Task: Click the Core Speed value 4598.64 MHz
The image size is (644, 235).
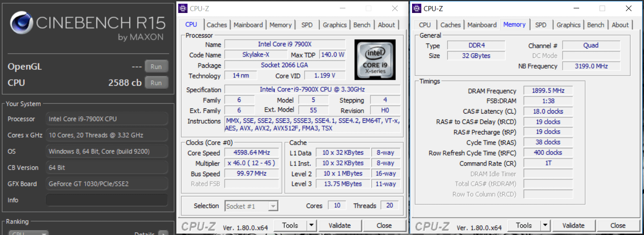Action: point(252,152)
